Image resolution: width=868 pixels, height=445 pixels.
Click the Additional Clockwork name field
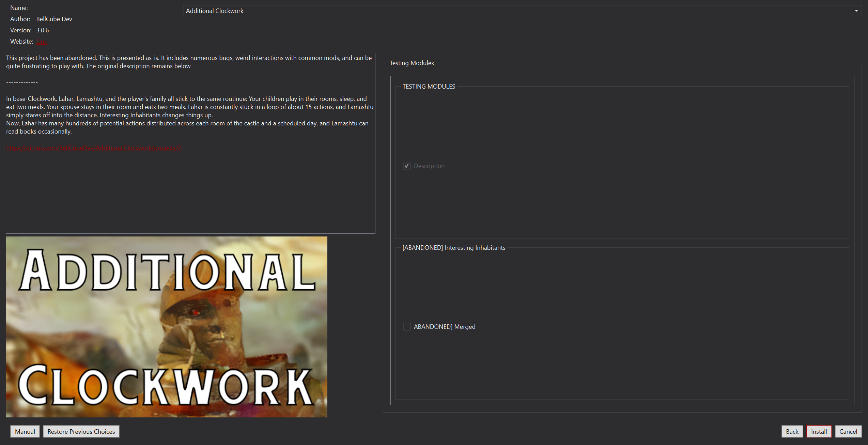[522, 11]
